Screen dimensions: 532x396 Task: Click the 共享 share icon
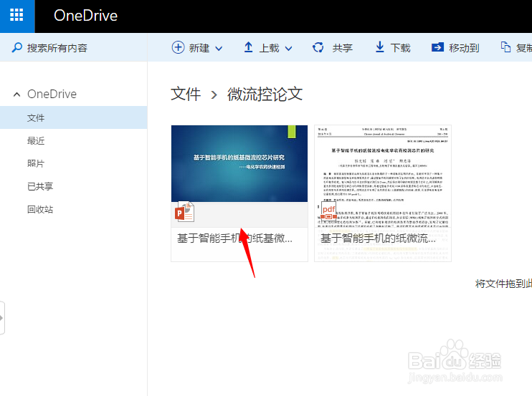tap(318, 47)
